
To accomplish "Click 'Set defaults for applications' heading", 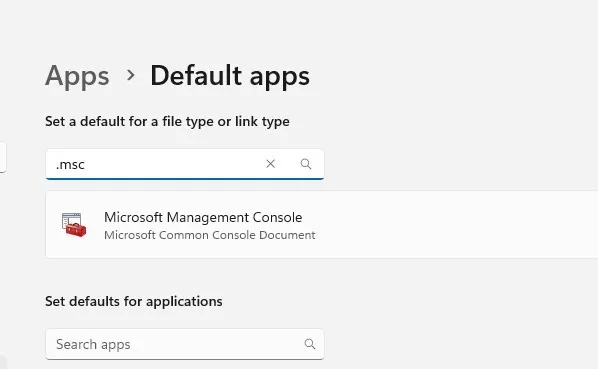I will point(133,302).
